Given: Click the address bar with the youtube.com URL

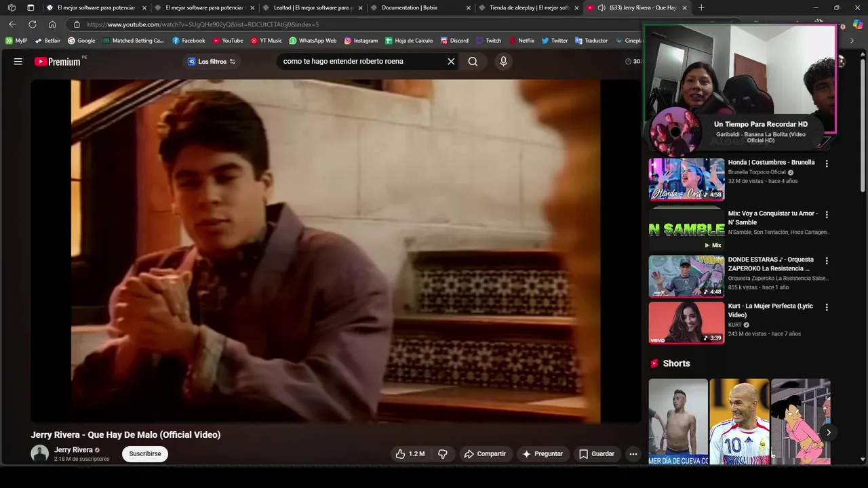Looking at the screenshot, I should 203,24.
